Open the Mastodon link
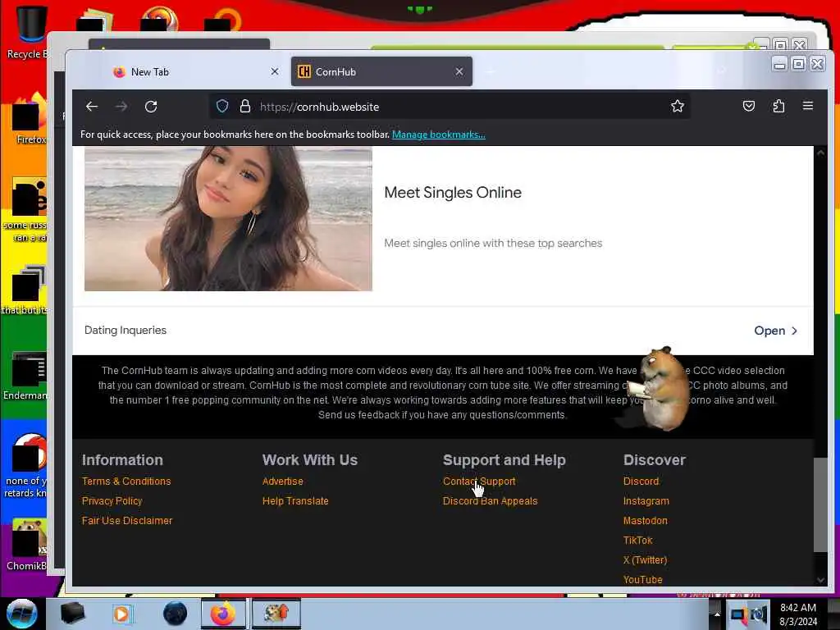This screenshot has height=630, width=840. [x=645, y=521]
